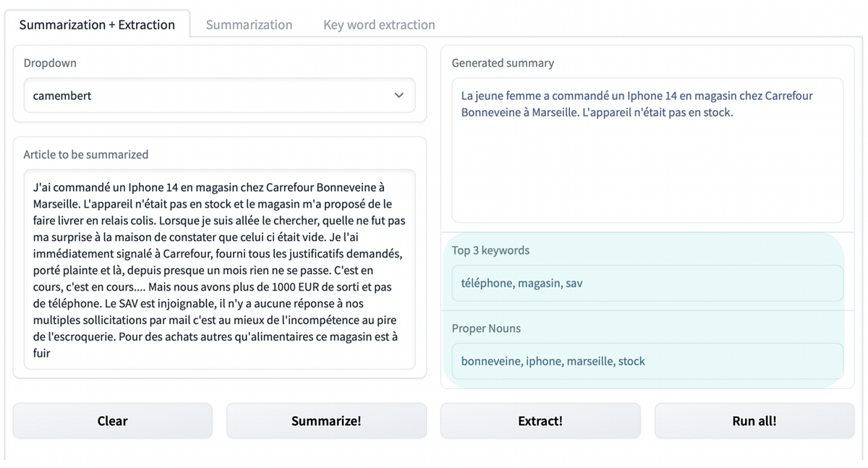
Task: Select the Summarization + Extraction tab
Action: click(97, 24)
